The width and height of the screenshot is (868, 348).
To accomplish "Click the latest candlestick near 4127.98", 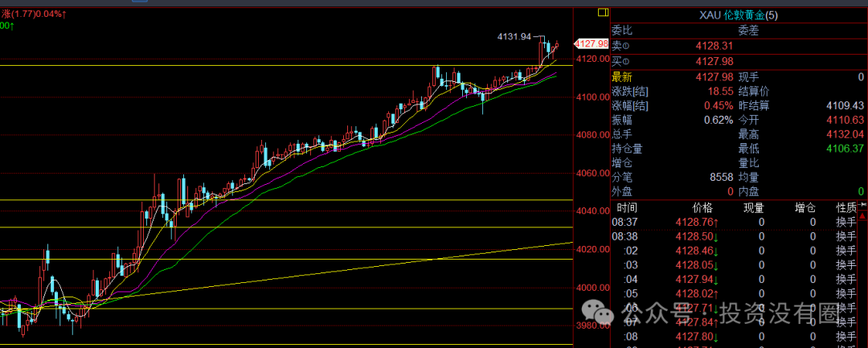I will tap(558, 45).
